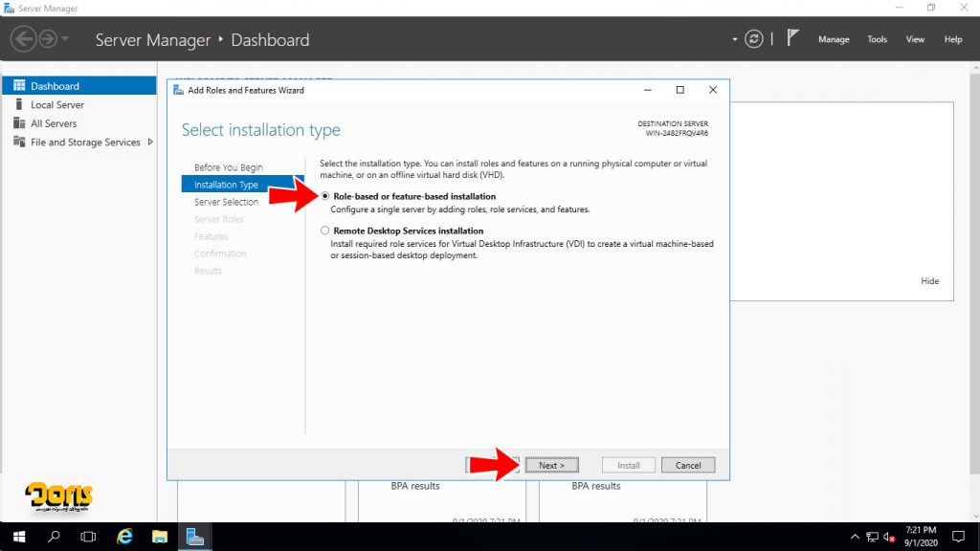Click the Dashboard sidebar icon
Screen dimensions: 980x551
pos(19,85)
